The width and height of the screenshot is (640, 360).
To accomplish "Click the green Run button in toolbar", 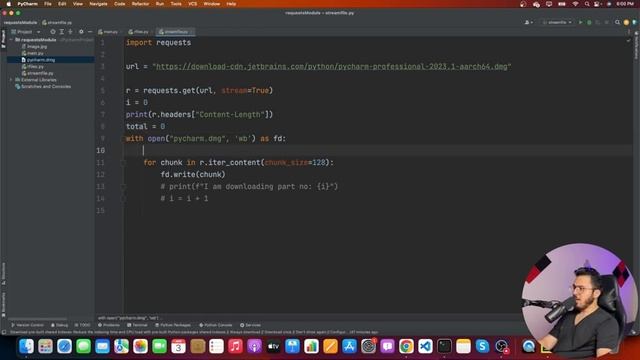I will (x=580, y=22).
